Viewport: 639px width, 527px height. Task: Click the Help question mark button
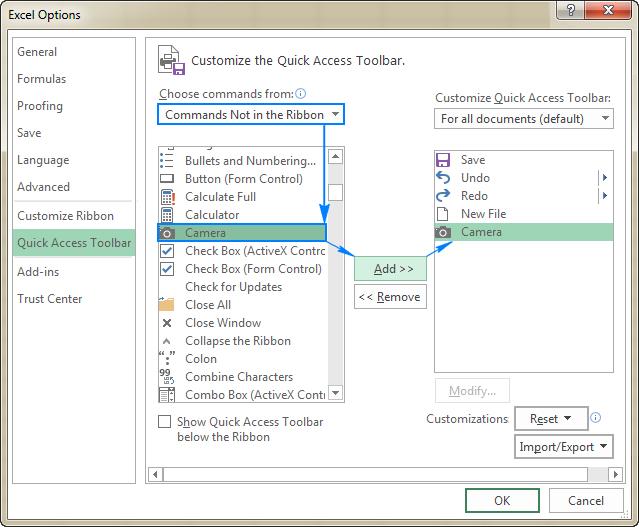click(571, 10)
